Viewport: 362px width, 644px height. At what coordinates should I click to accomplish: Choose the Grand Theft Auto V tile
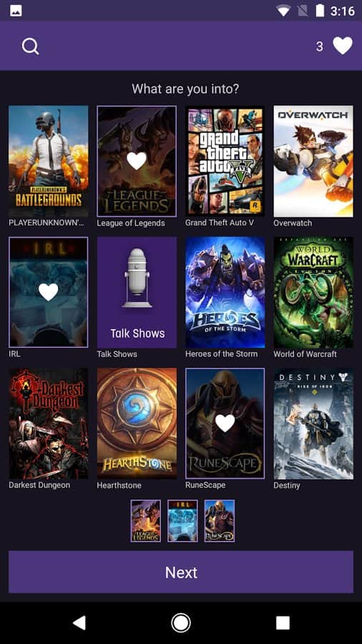point(225,161)
